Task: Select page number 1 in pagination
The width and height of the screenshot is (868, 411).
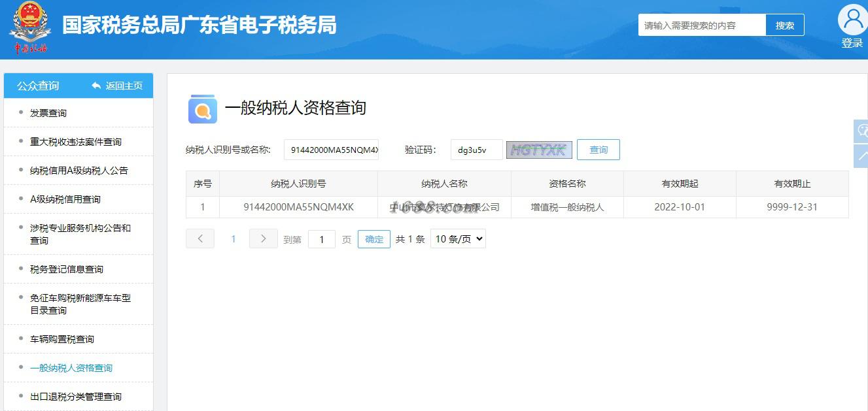Action: (233, 239)
